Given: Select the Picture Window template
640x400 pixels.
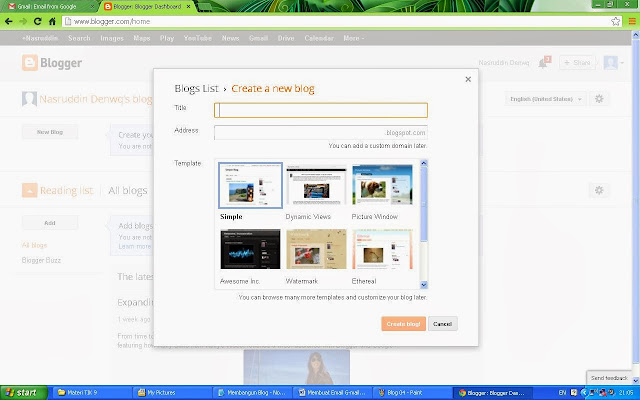Looking at the screenshot, I should (x=382, y=185).
